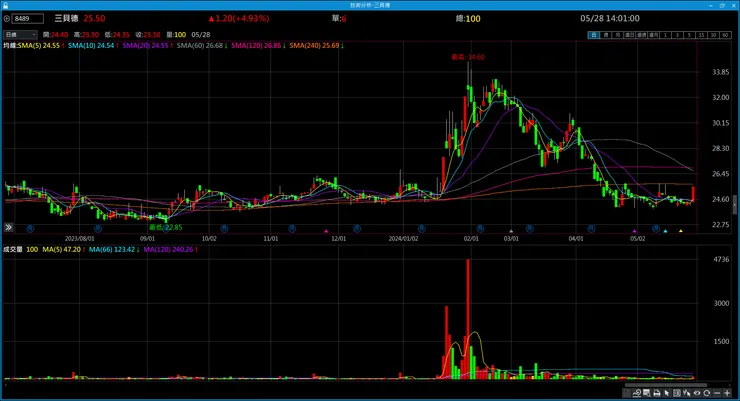Click the MA(120) 240.26 volume label
The height and width of the screenshot is (401, 740).
click(168, 249)
